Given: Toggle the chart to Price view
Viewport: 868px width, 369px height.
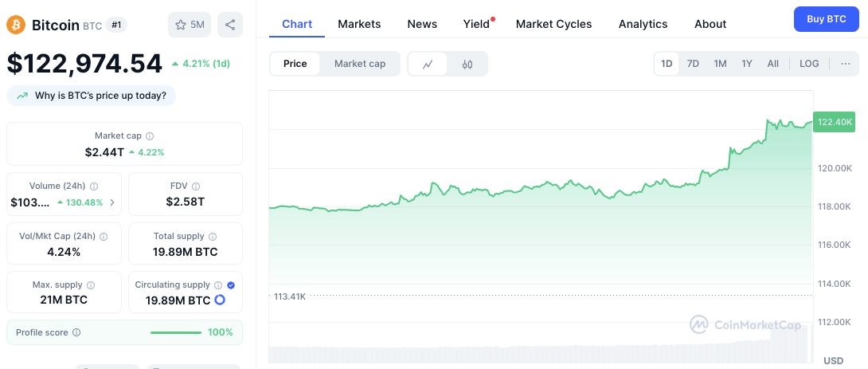Looking at the screenshot, I should (x=295, y=64).
